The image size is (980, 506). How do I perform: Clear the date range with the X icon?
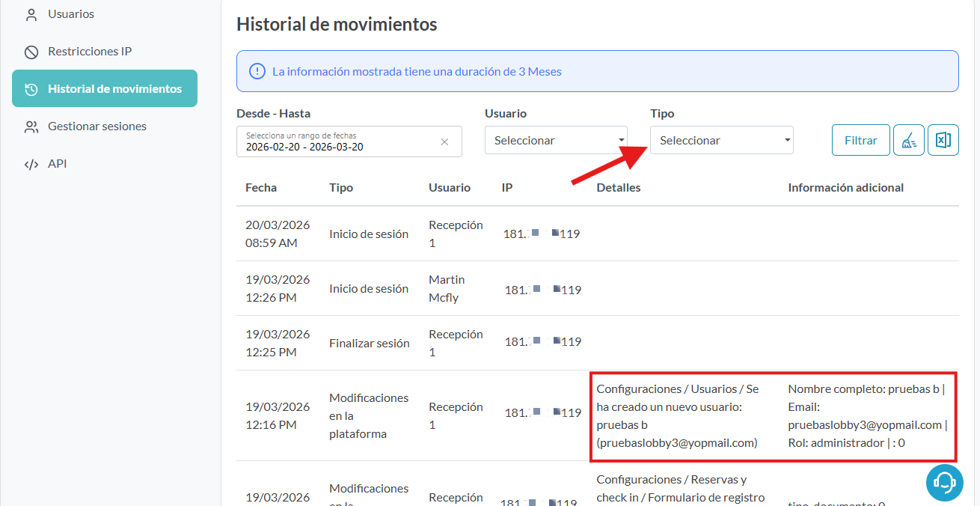click(444, 141)
